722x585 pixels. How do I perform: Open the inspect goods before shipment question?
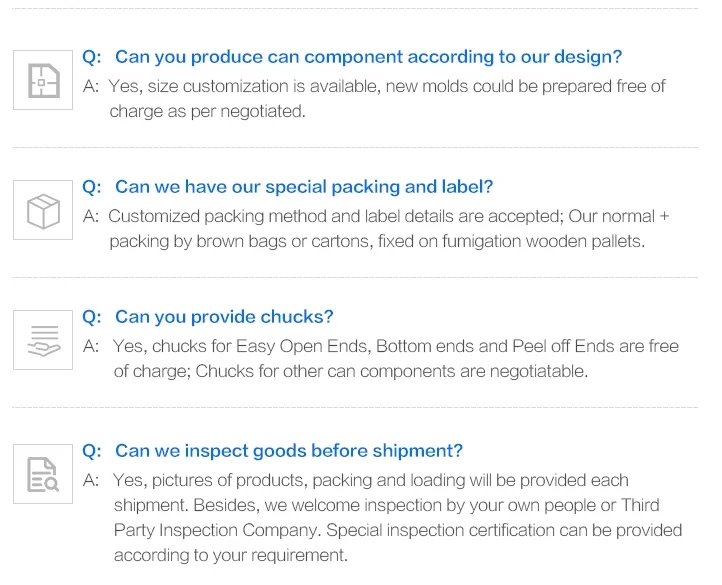(288, 451)
